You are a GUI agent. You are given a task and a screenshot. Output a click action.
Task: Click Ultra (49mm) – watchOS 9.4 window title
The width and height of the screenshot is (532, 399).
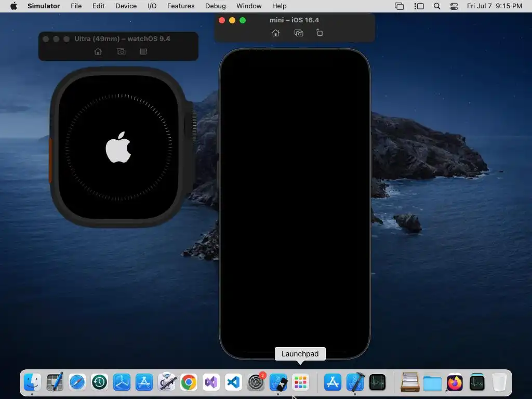(122, 38)
